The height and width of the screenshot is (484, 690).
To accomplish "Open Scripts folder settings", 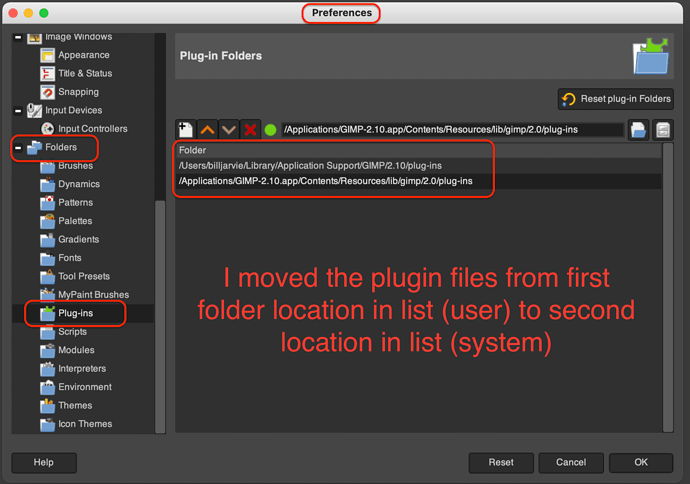I will click(72, 332).
